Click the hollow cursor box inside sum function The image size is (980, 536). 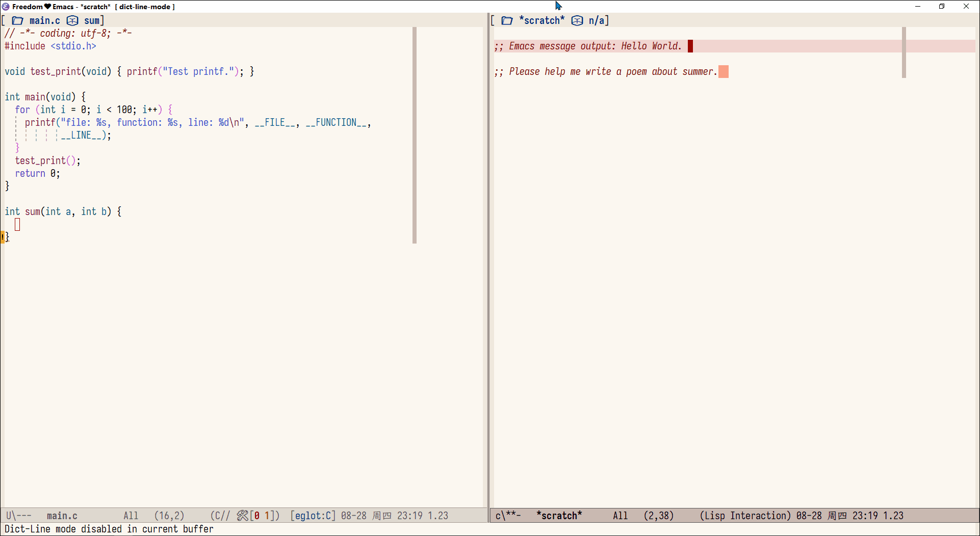point(17,224)
